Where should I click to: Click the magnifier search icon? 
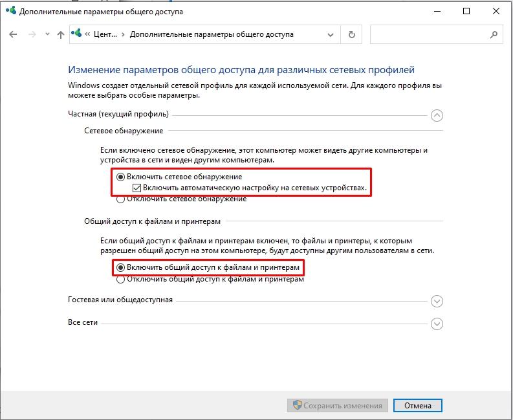494,34
